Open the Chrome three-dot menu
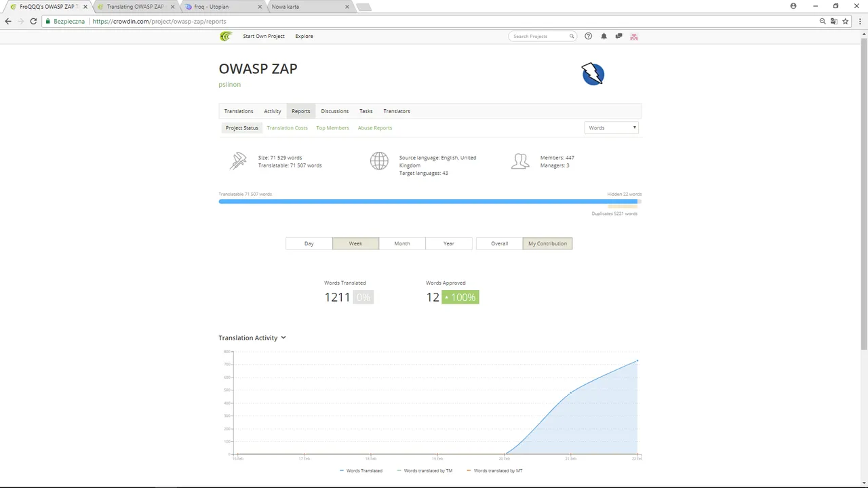This screenshot has height=488, width=868. (859, 21)
